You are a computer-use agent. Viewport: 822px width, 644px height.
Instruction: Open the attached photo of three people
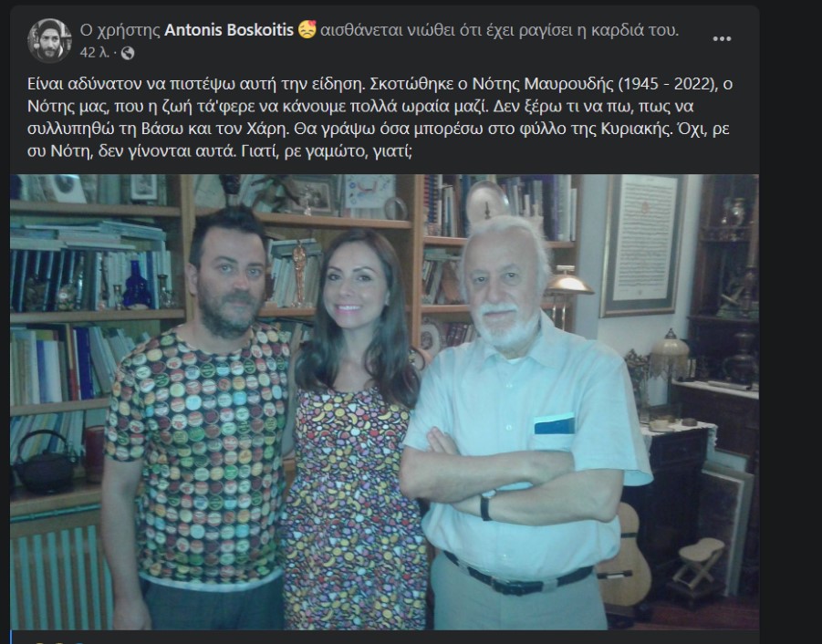[384, 402]
